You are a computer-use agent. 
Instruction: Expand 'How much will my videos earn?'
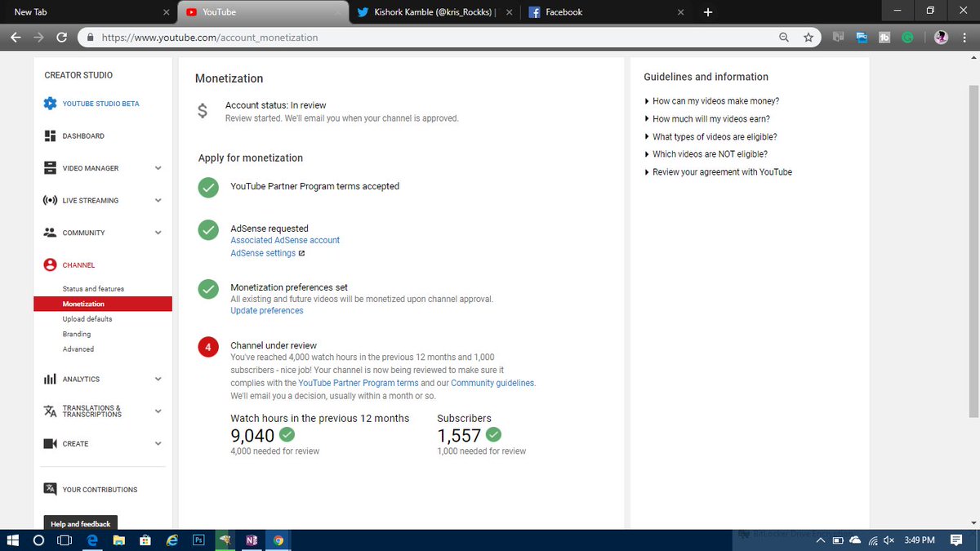click(707, 119)
